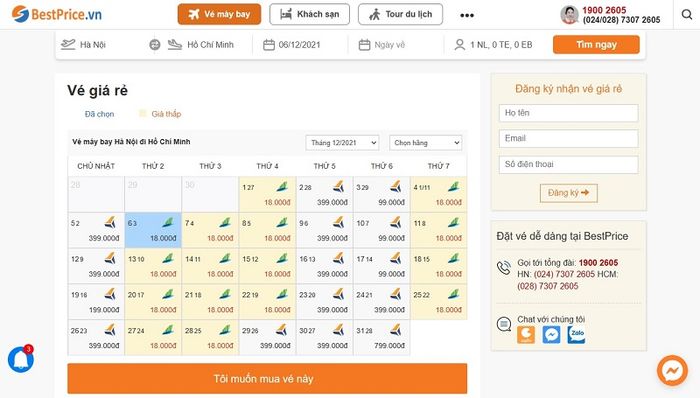
Task: Focus the Số điện thoại input field
Action: 568,165
